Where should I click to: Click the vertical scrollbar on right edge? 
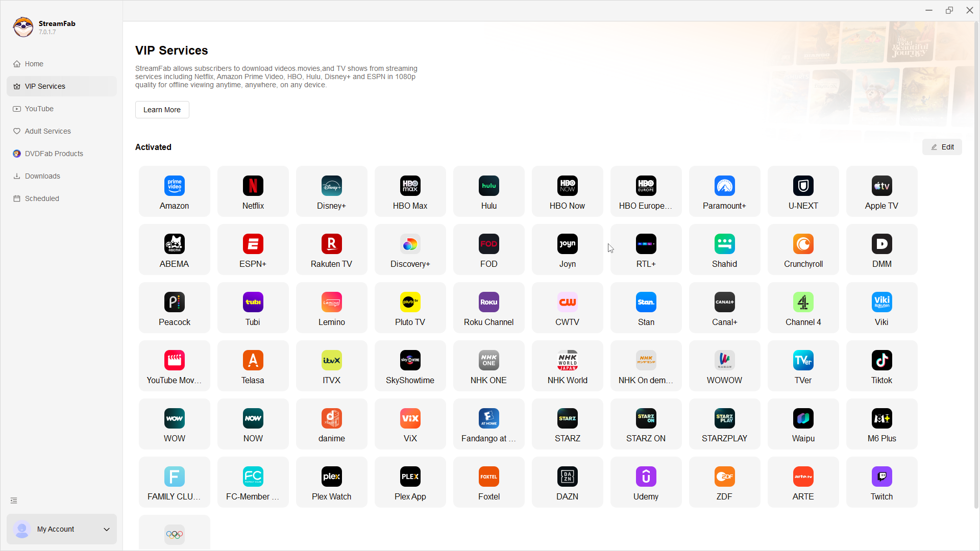click(976, 265)
